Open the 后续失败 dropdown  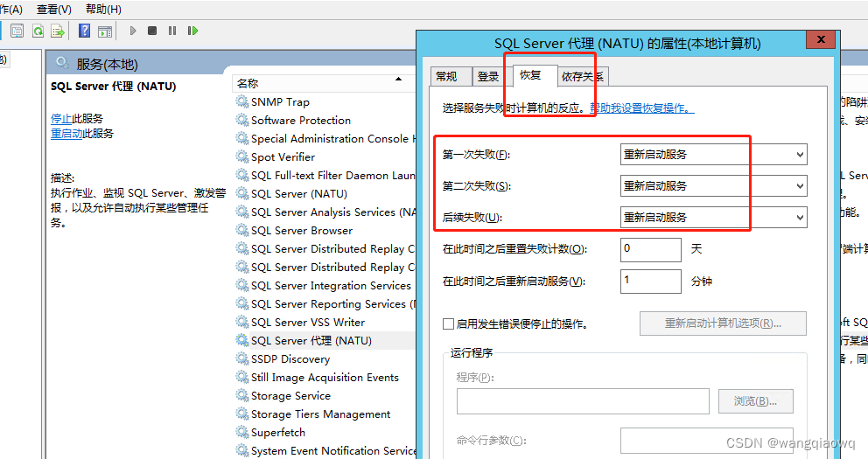(713, 218)
